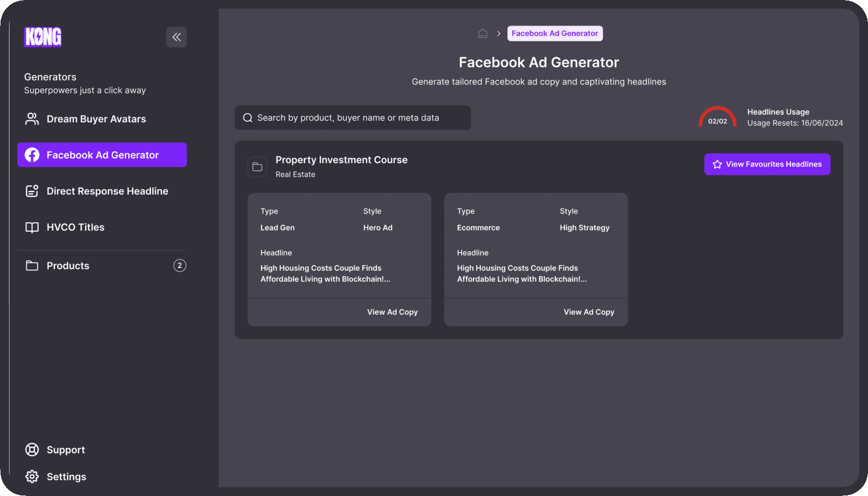The width and height of the screenshot is (868, 496).
Task: Click the Dream Buyer Avatars people icon
Action: (x=32, y=119)
